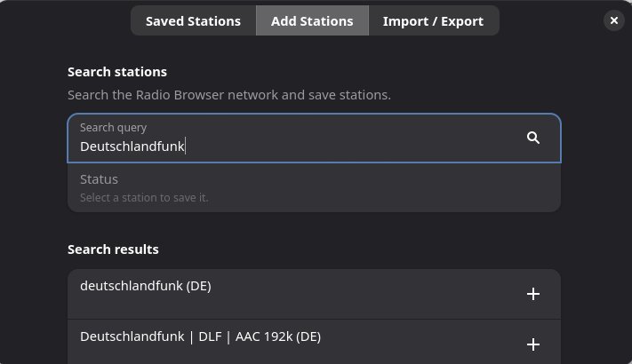The image size is (632, 364).
Task: Click "Select a station to save it" text
Action: 144,197
